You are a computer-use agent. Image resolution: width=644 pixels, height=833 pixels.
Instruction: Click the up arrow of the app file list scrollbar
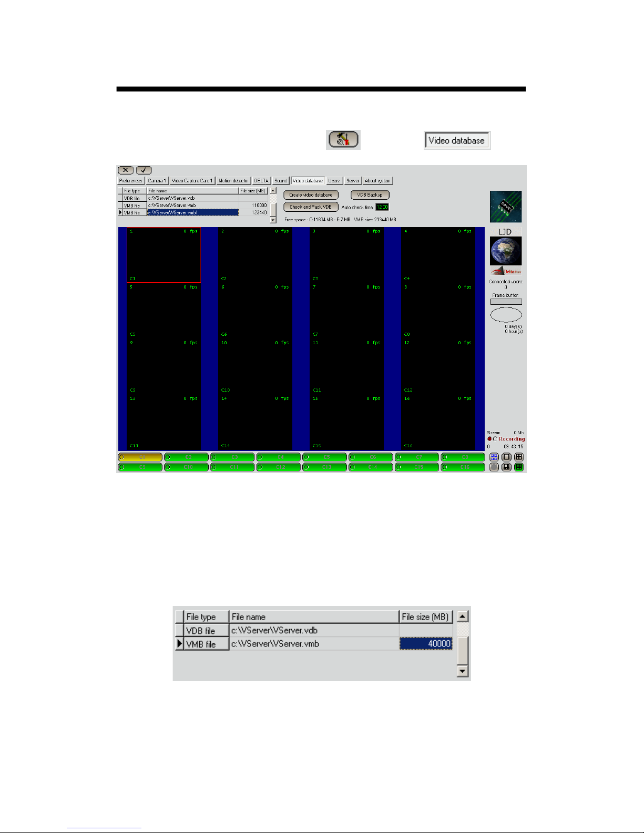273,191
